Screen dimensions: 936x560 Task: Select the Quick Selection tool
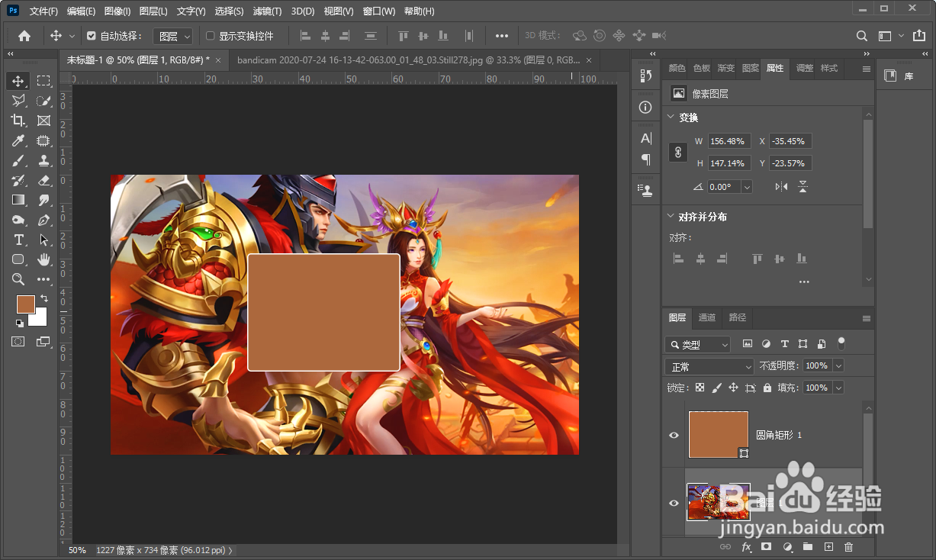[43, 101]
